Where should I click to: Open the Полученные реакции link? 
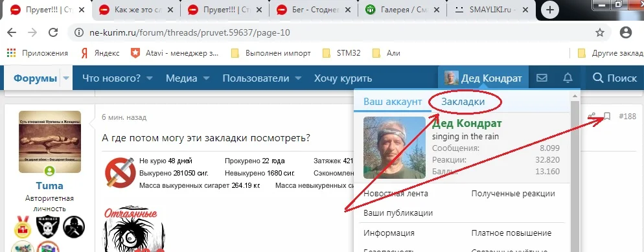point(513,193)
